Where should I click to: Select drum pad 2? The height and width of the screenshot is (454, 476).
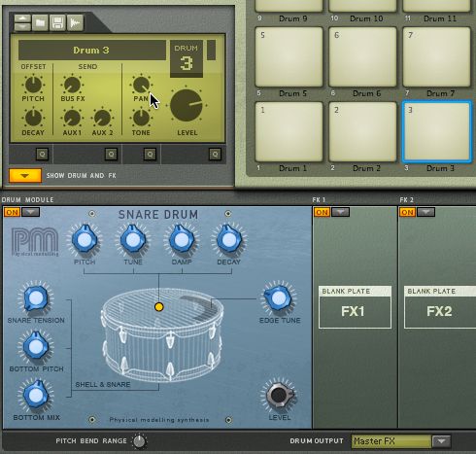point(362,131)
